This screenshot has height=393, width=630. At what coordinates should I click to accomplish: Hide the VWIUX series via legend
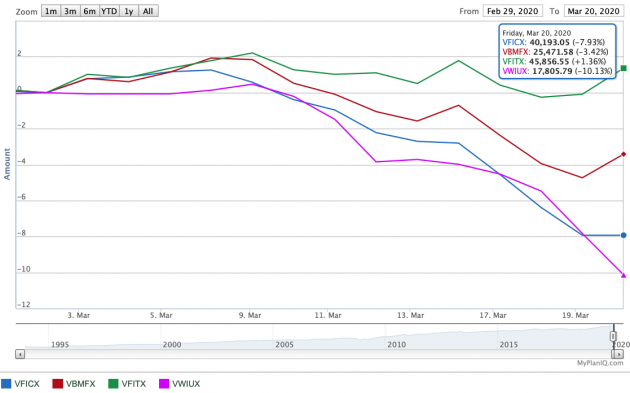tap(180, 384)
